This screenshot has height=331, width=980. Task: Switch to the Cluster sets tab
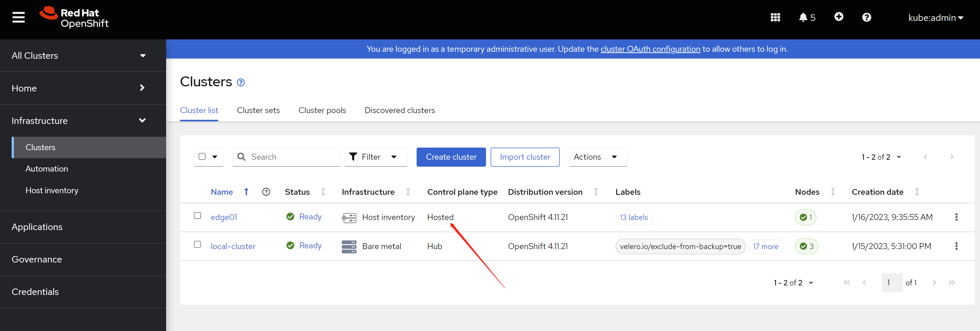[x=258, y=110]
